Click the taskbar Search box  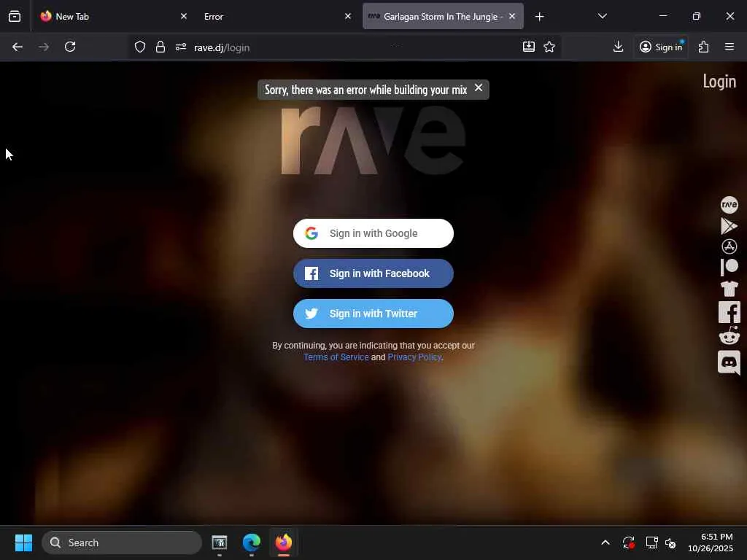coord(122,542)
